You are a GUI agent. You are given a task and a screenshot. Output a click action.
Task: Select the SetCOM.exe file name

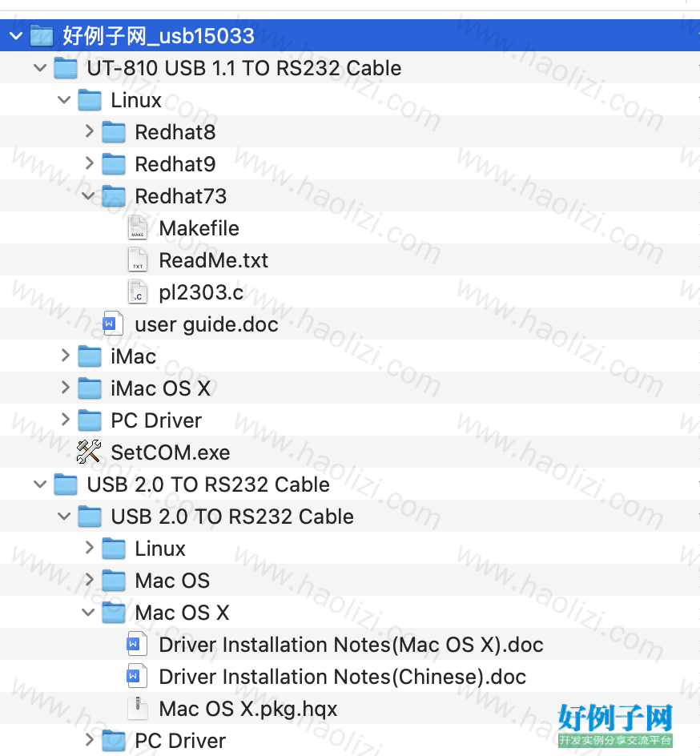[170, 452]
